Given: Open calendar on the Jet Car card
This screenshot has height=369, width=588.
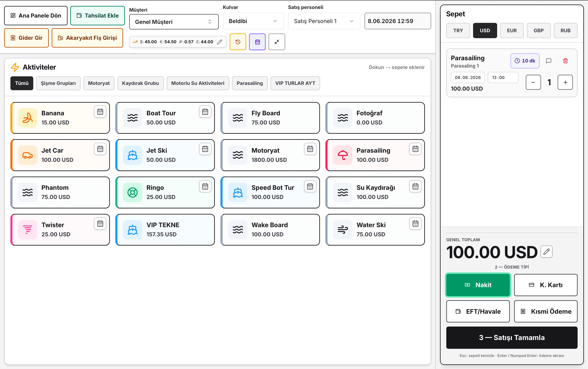Looking at the screenshot, I should coord(100,149).
